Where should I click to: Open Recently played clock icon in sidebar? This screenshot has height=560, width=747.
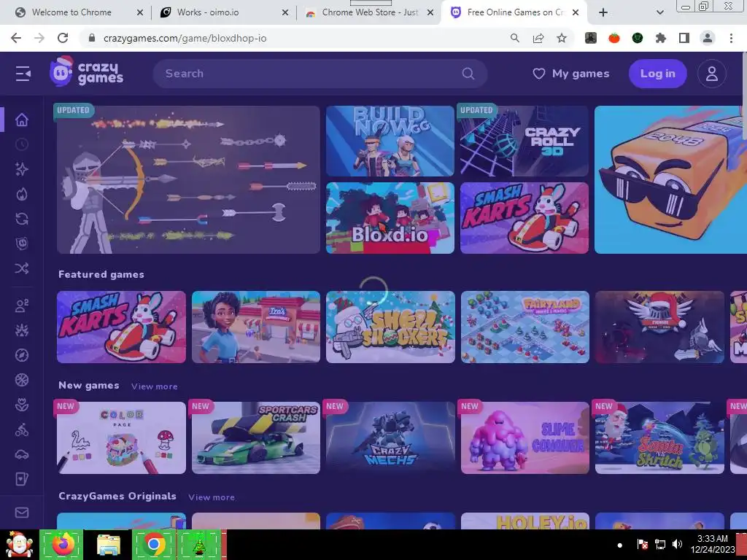(21, 144)
